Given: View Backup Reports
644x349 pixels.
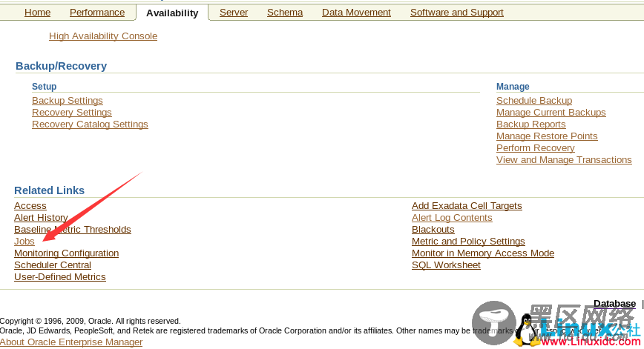Looking at the screenshot, I should tap(530, 124).
